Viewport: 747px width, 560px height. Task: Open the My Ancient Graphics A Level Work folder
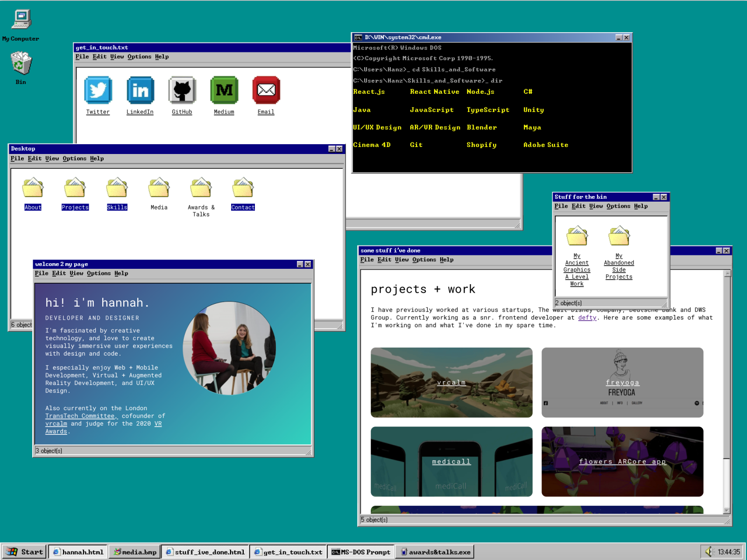[577, 237]
